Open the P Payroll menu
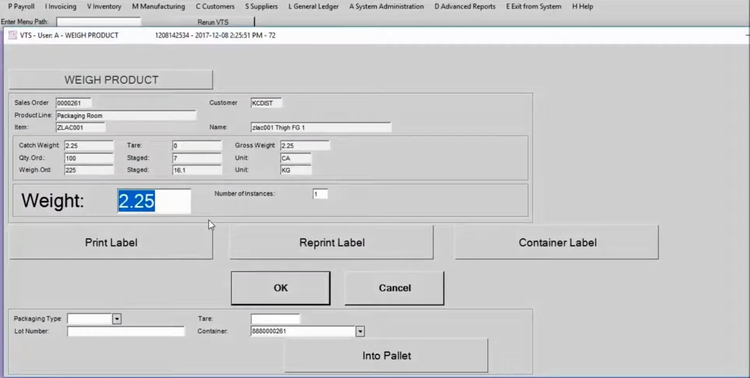This screenshot has height=378, width=750. coord(22,7)
